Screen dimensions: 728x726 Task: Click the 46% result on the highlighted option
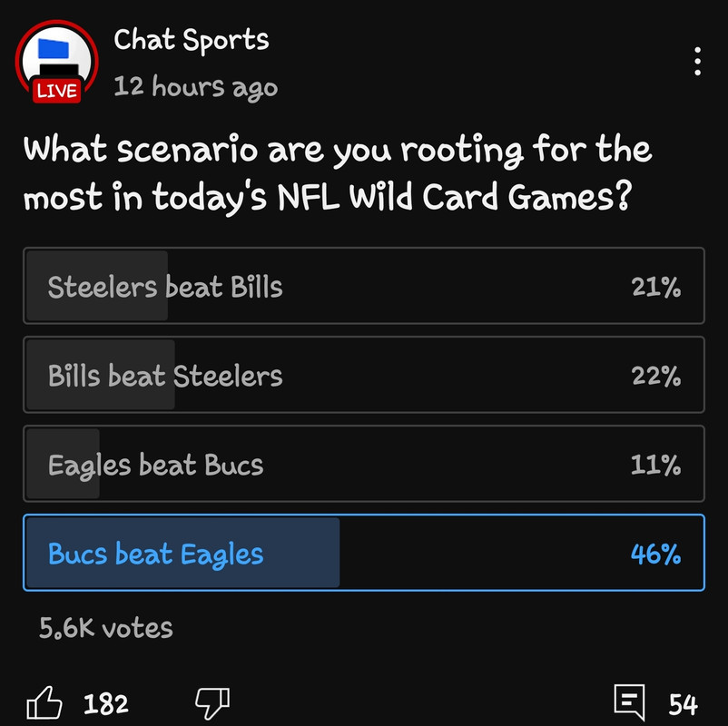point(655,554)
